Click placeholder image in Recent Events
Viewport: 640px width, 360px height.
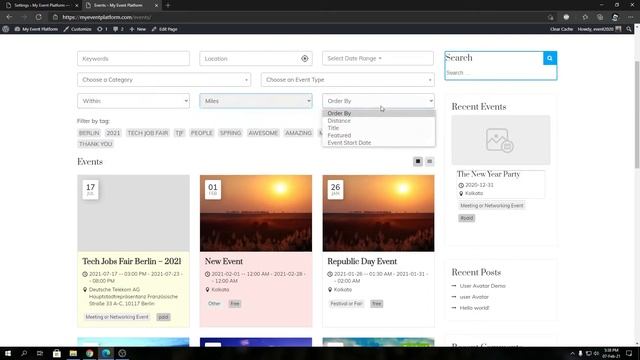click(500, 140)
